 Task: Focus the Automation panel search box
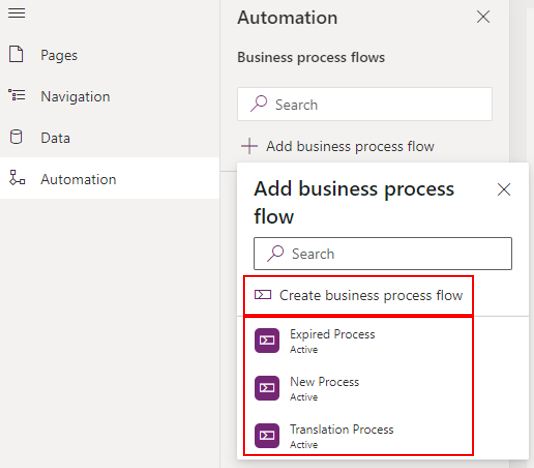point(365,104)
